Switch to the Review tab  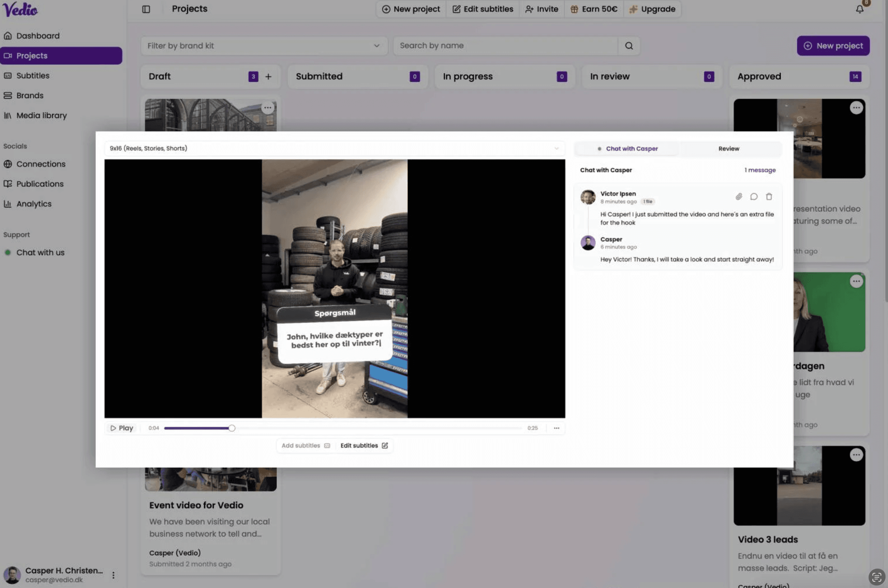pos(728,149)
